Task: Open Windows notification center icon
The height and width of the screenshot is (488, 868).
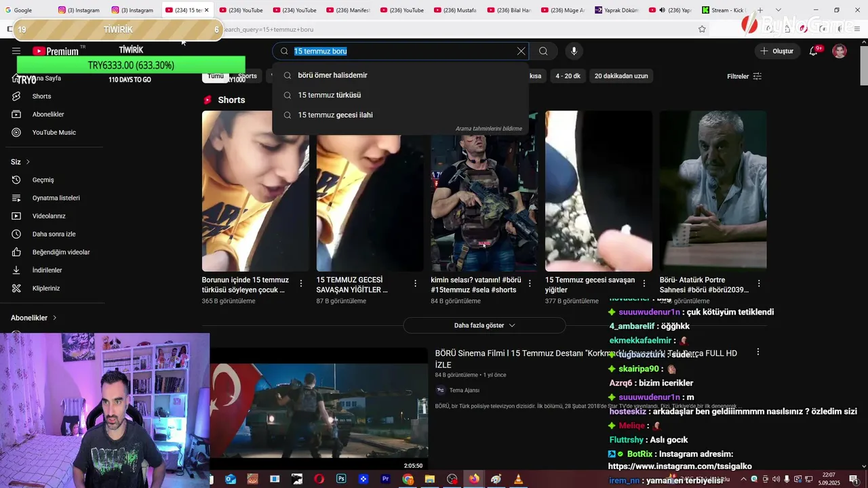Action: [x=853, y=479]
